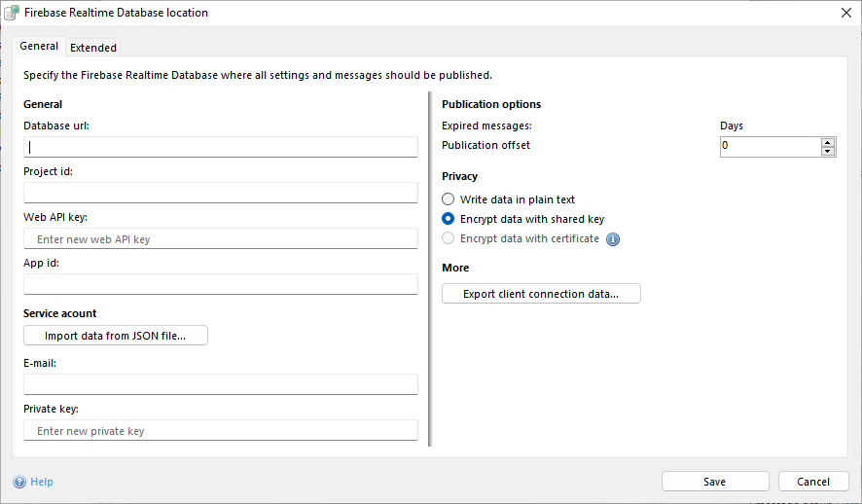
Task: Click into the Project id field
Action: click(x=221, y=193)
